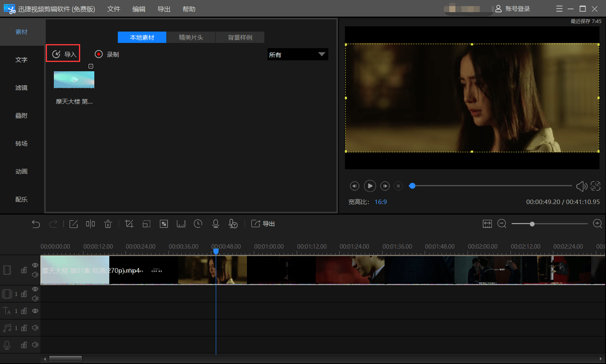Open the hamburger menu in title bar

coord(559,9)
